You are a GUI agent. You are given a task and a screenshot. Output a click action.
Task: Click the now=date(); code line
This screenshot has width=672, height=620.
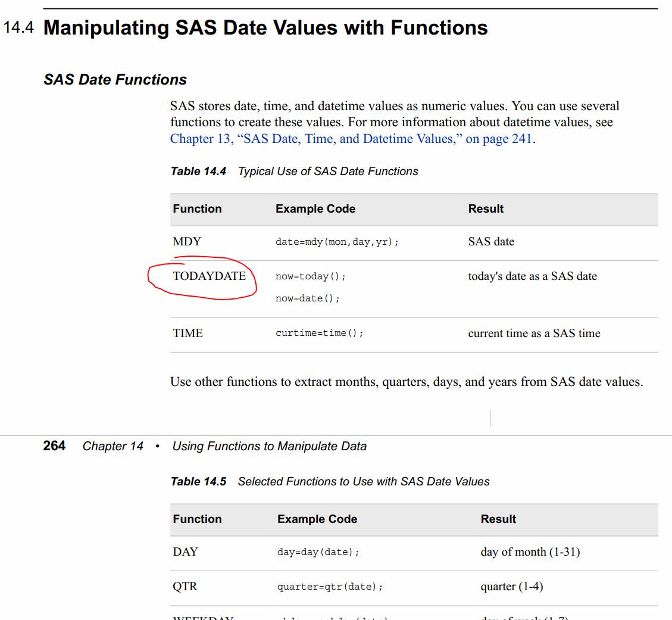pos(307,298)
